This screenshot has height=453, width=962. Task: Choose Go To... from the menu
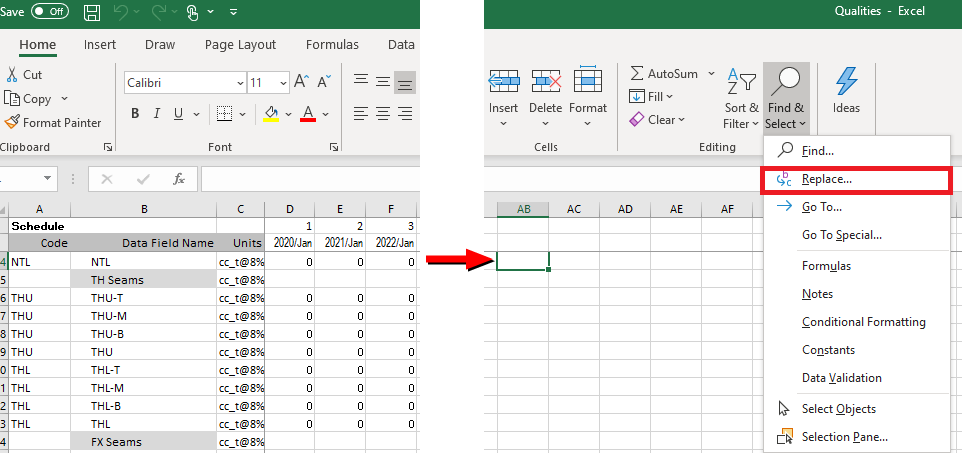856,207
